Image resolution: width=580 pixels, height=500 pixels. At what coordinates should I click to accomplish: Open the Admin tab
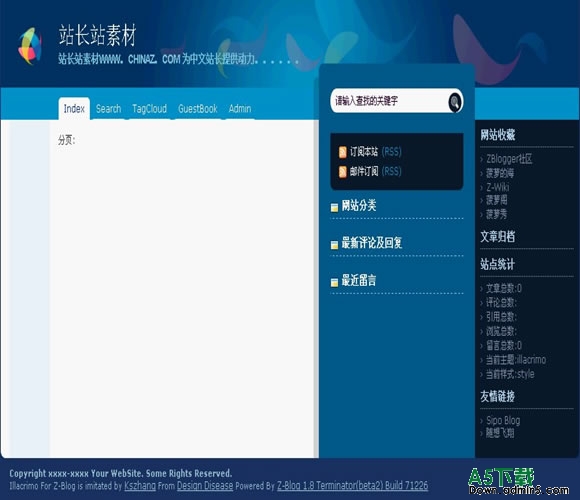pyautogui.click(x=240, y=109)
